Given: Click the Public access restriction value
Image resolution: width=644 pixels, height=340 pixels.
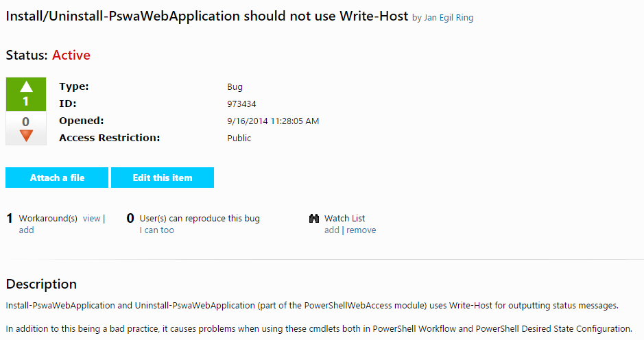Looking at the screenshot, I should click(x=239, y=138).
